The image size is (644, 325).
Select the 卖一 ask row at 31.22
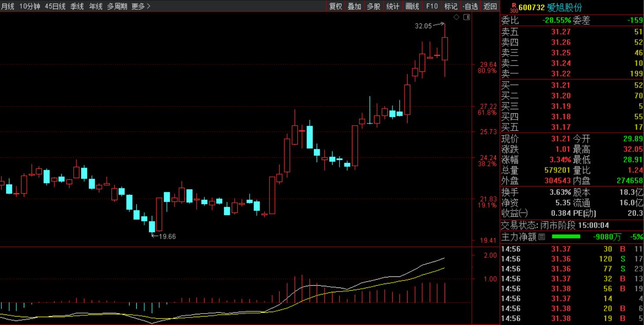(x=572, y=74)
